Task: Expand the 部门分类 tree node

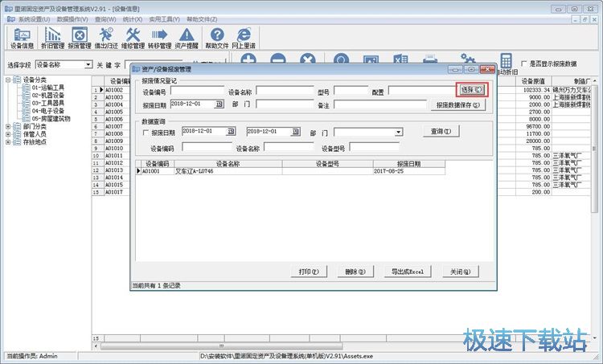Action: tap(8, 126)
